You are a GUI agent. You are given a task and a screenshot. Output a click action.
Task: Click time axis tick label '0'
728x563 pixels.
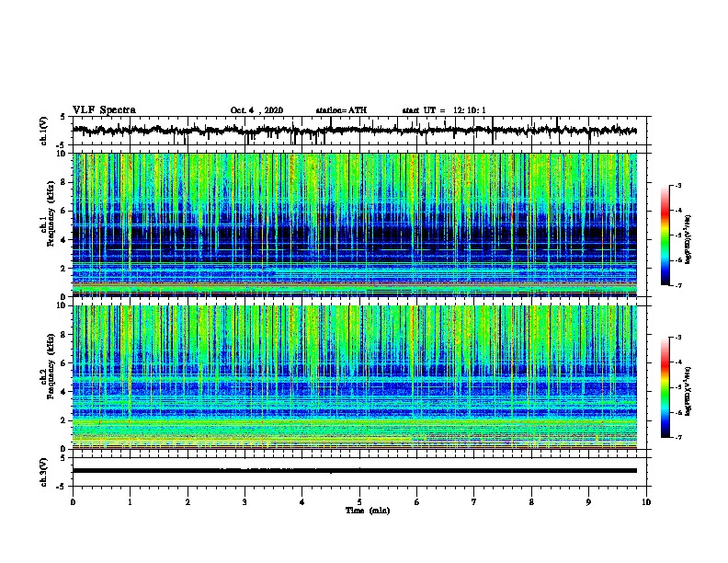(73, 501)
